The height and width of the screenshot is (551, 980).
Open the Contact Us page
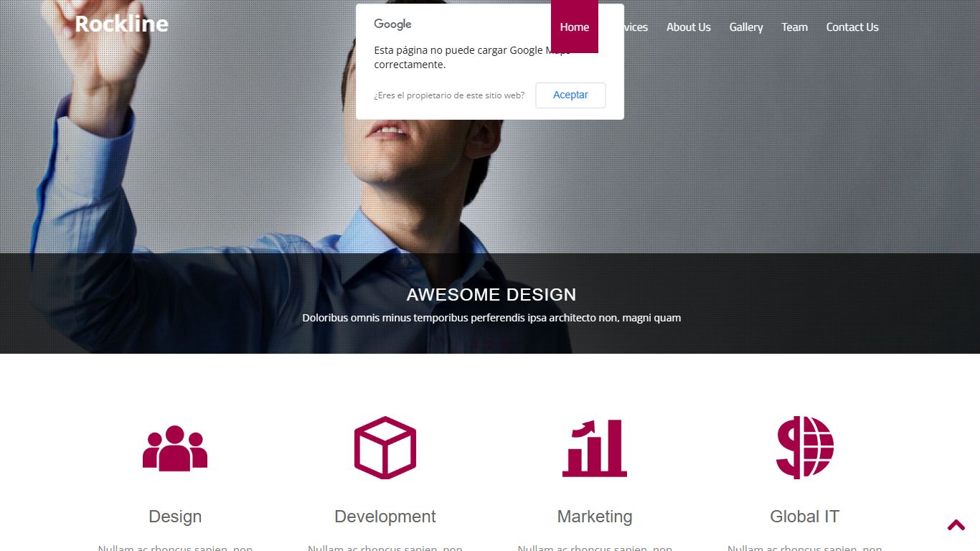click(x=852, y=27)
